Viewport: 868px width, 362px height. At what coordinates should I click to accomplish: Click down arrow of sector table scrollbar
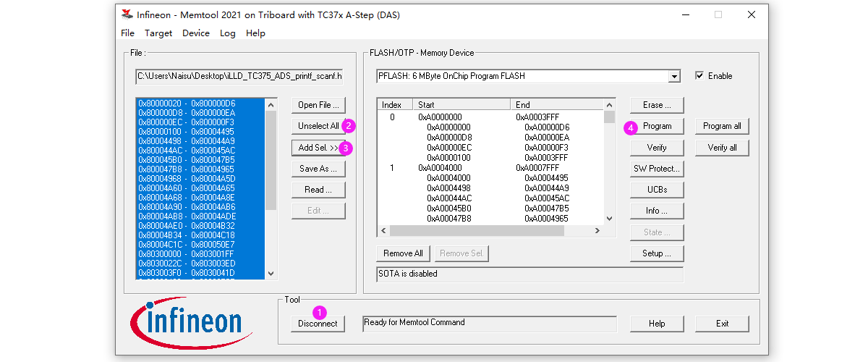[x=609, y=219]
